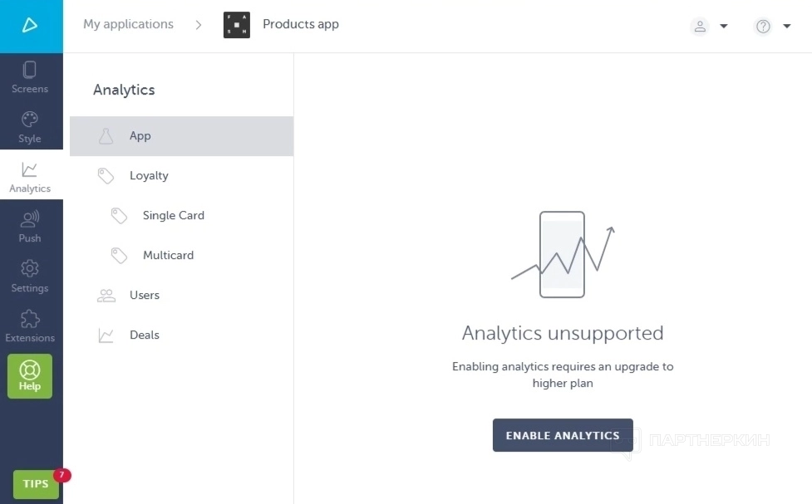Open the Settings gear section
Viewport: 812px width, 504px height.
click(30, 276)
